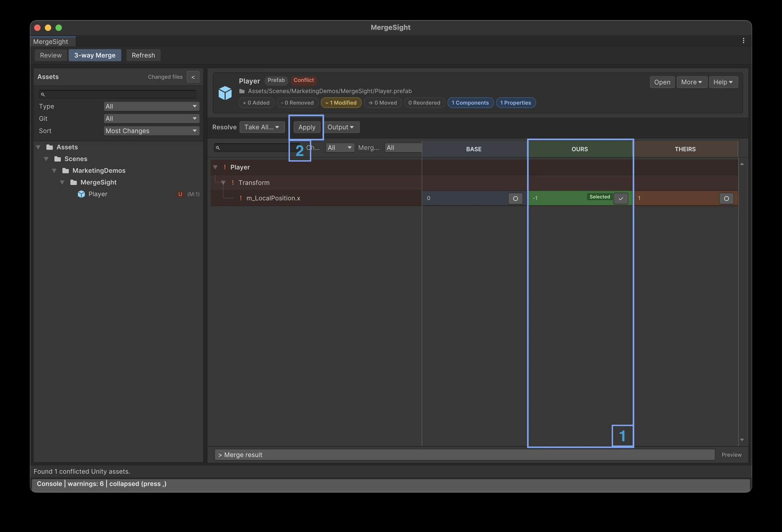Click the Assets root folder icon

tap(50, 147)
